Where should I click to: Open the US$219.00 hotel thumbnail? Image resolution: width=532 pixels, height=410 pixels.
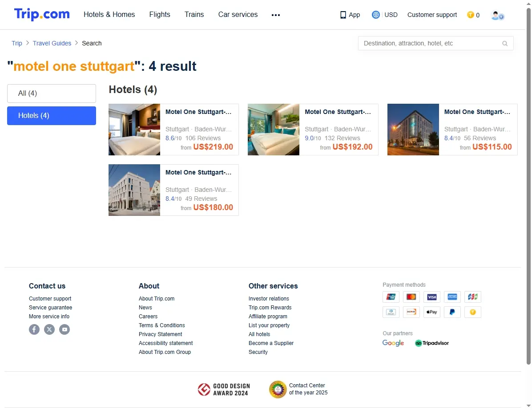pos(134,130)
